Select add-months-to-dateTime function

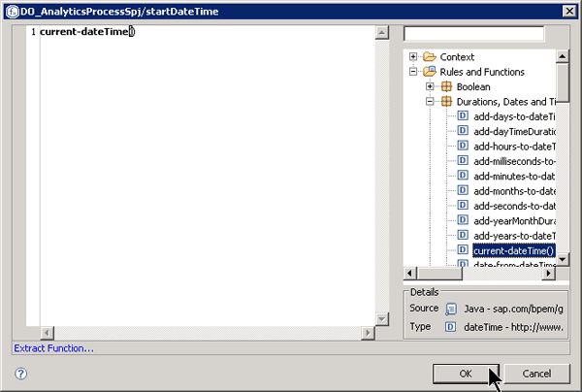point(514,191)
